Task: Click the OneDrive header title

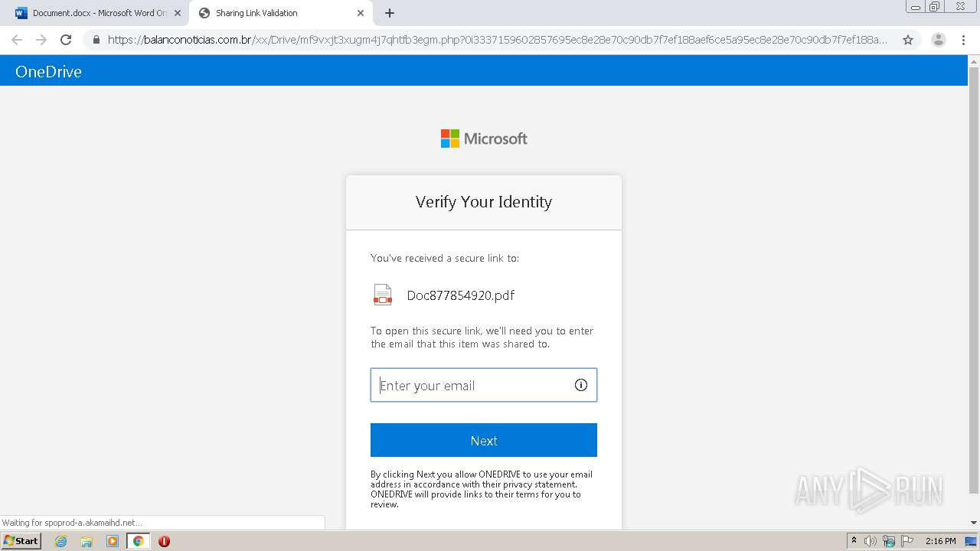Action: pos(48,71)
